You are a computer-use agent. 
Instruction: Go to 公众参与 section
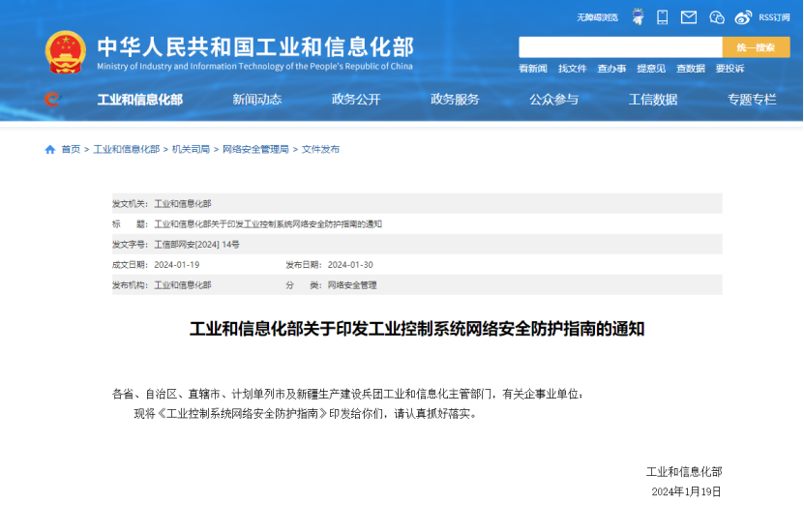553,100
